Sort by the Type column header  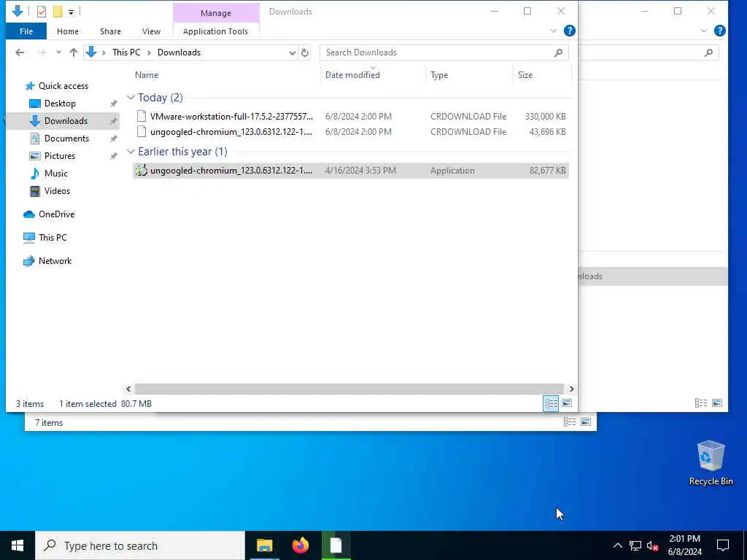pyautogui.click(x=438, y=75)
